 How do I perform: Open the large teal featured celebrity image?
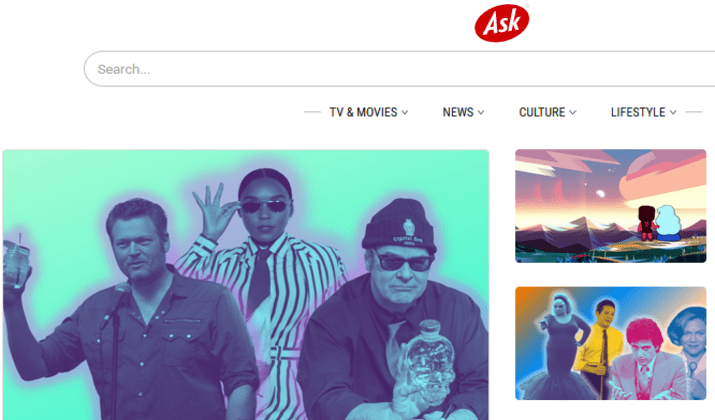coord(246,285)
